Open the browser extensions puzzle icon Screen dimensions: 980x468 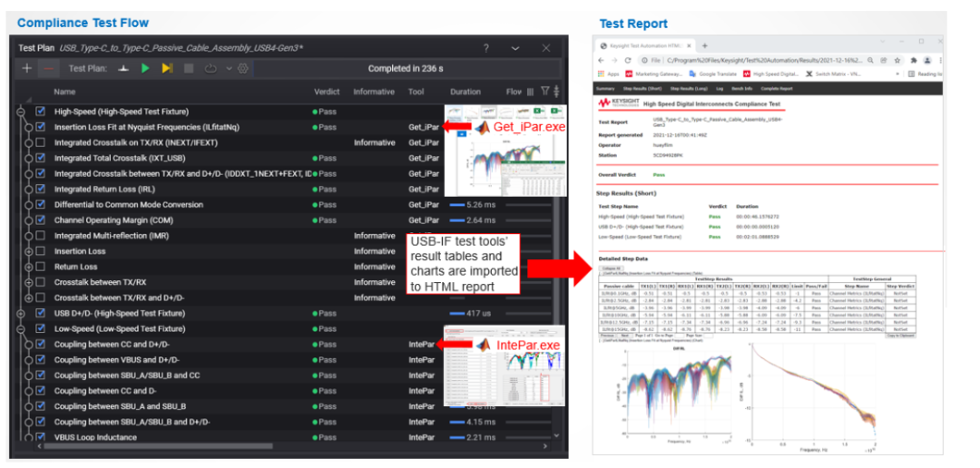click(x=913, y=61)
